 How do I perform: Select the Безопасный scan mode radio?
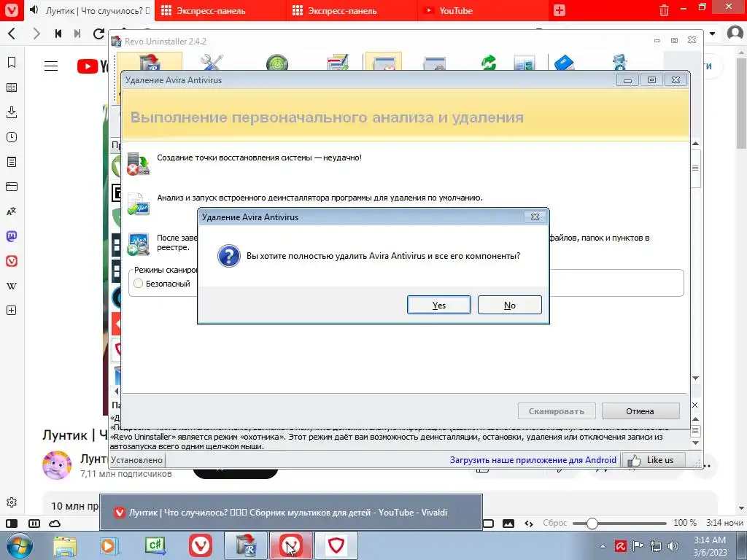point(138,284)
